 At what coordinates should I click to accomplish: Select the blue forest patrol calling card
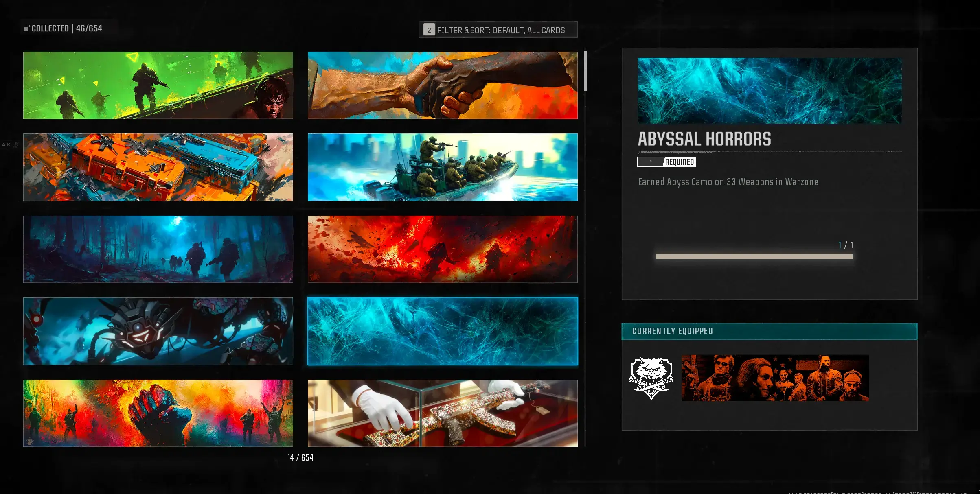[x=158, y=249]
